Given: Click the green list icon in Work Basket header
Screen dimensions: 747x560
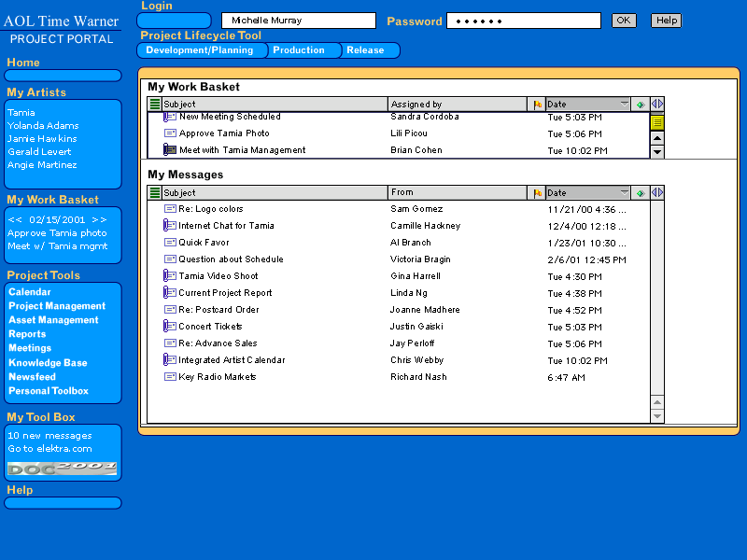Looking at the screenshot, I should 155,104.
